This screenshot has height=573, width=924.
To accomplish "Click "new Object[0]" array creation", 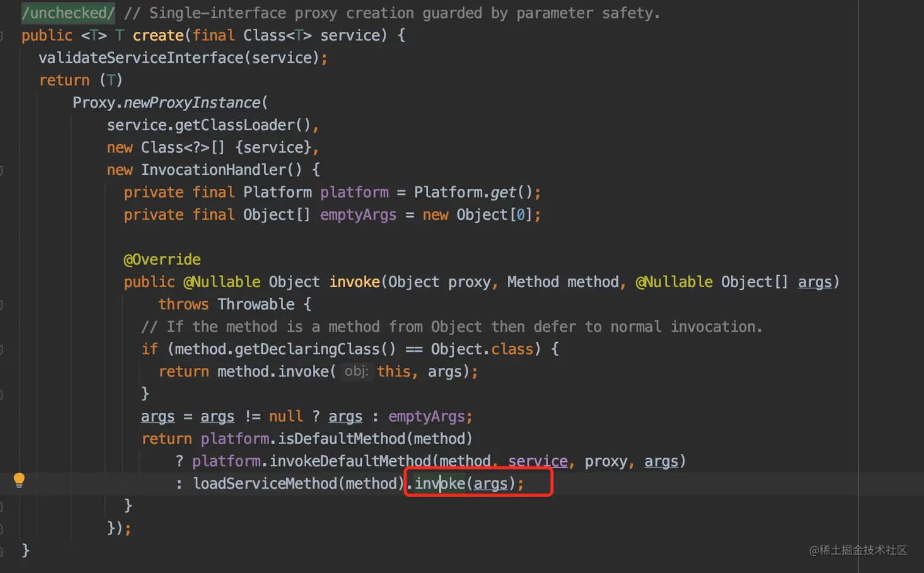I will coord(478,215).
